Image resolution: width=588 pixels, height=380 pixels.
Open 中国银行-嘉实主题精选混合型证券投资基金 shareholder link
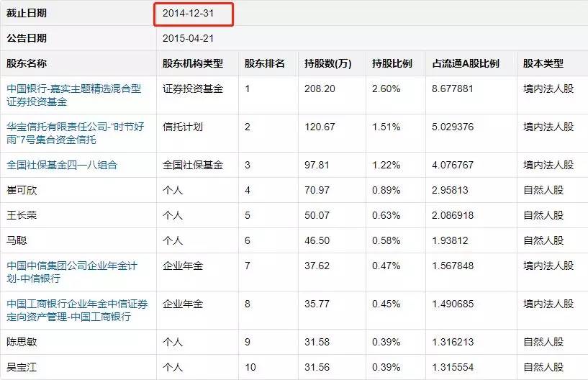74,95
